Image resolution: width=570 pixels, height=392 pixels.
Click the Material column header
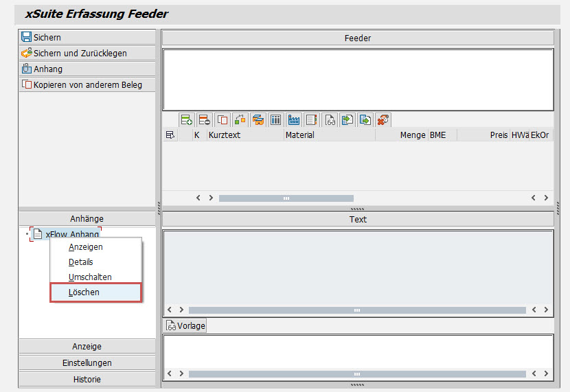point(330,135)
